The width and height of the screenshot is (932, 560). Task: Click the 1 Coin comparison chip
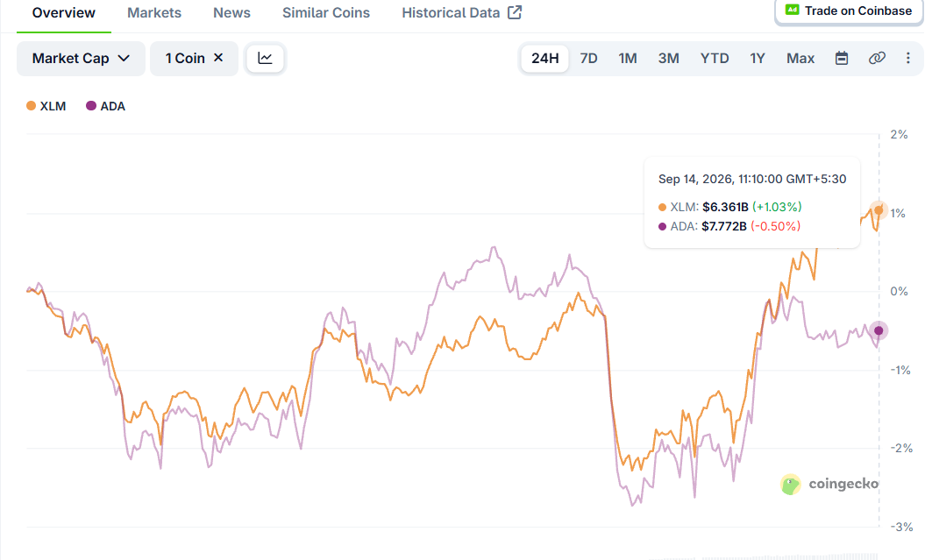tap(194, 58)
